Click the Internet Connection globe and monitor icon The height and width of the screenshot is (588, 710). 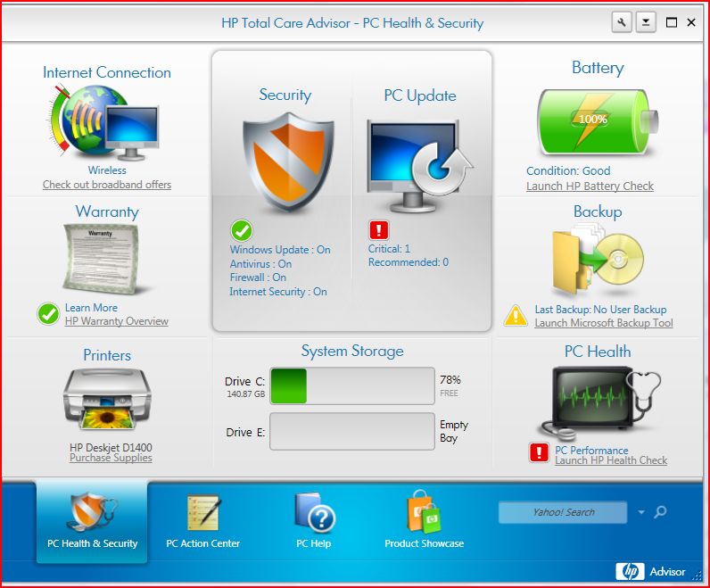tap(104, 123)
